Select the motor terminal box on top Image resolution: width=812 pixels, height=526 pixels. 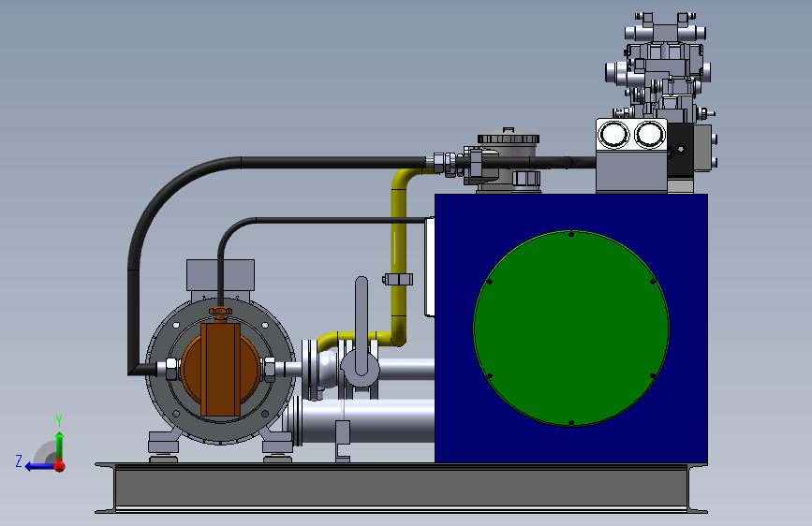click(221, 275)
